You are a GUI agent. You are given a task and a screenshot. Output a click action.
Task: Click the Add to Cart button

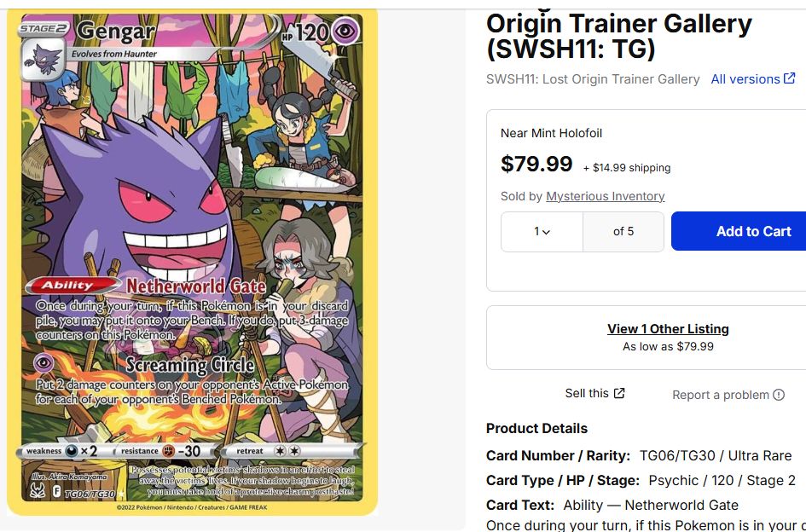point(739,231)
